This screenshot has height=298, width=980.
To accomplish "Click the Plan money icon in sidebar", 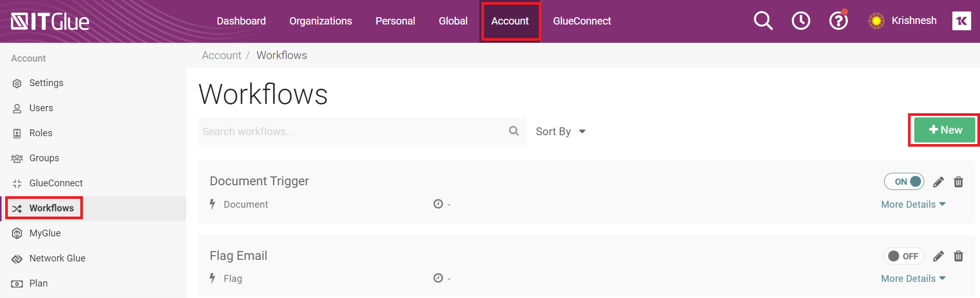I will pos(17,284).
